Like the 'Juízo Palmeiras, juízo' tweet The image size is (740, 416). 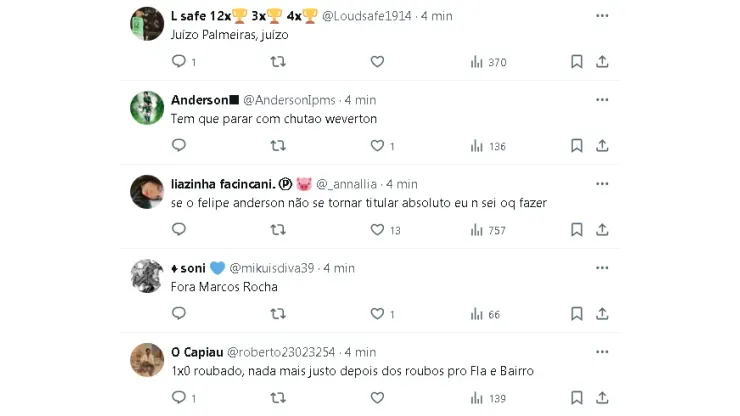tap(377, 62)
